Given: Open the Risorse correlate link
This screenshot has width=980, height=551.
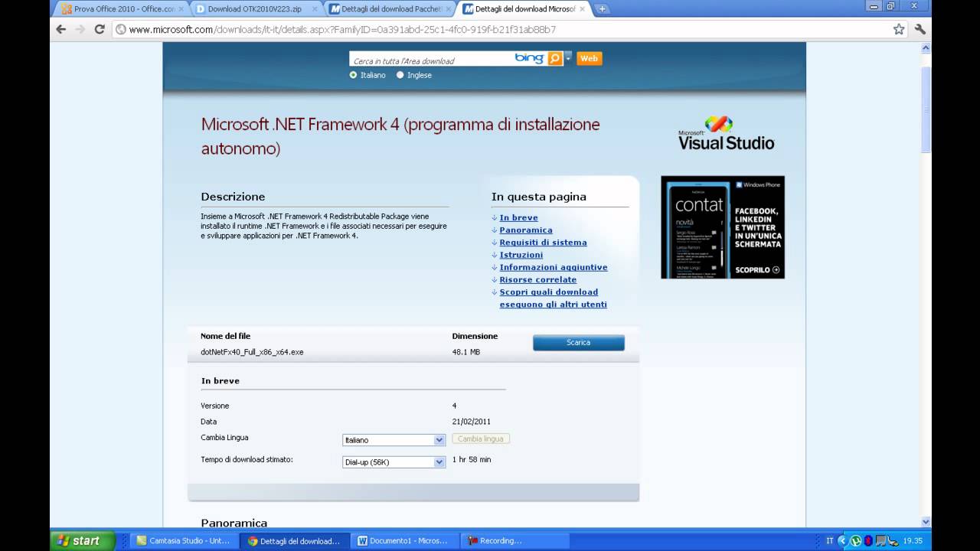Looking at the screenshot, I should [538, 279].
